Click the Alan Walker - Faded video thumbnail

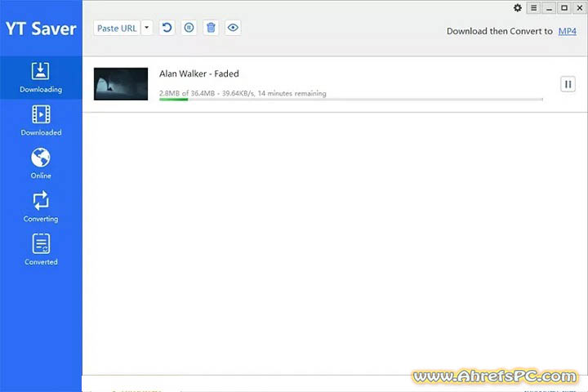pos(121,84)
